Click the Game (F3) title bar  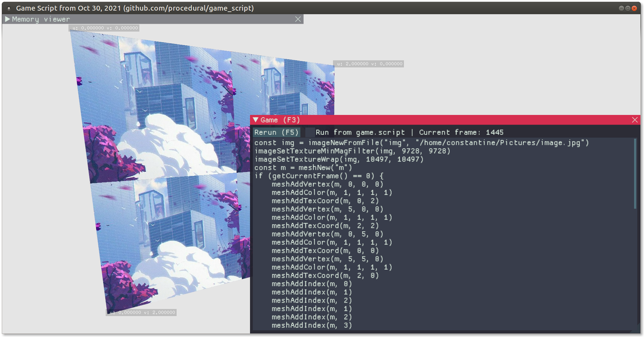point(445,120)
